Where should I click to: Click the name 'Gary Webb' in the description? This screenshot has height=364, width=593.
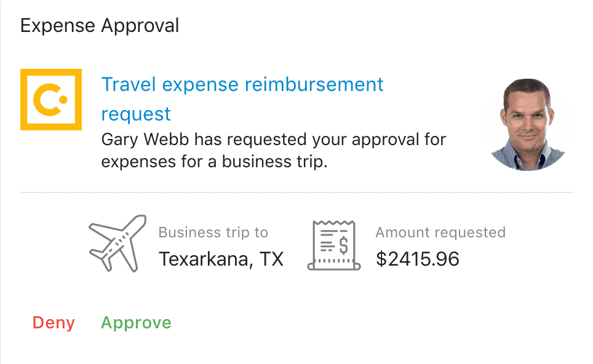[145, 140]
